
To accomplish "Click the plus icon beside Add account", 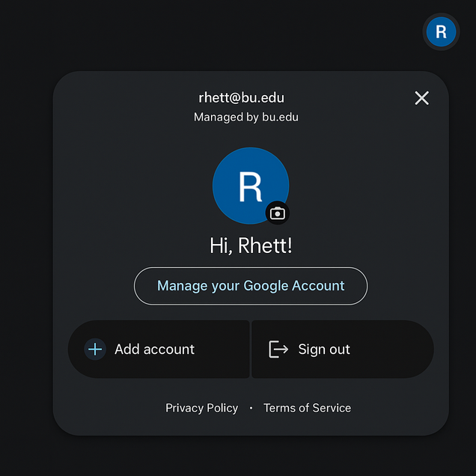I will pyautogui.click(x=95, y=349).
